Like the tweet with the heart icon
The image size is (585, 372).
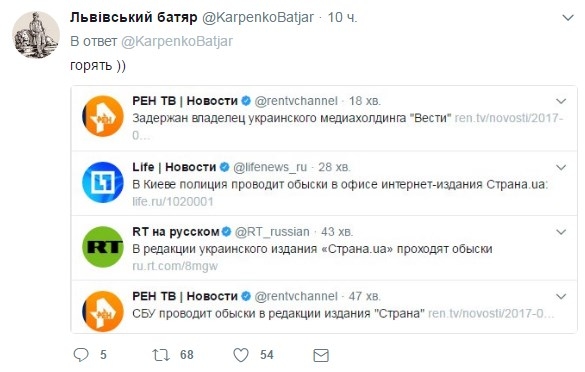[241, 355]
